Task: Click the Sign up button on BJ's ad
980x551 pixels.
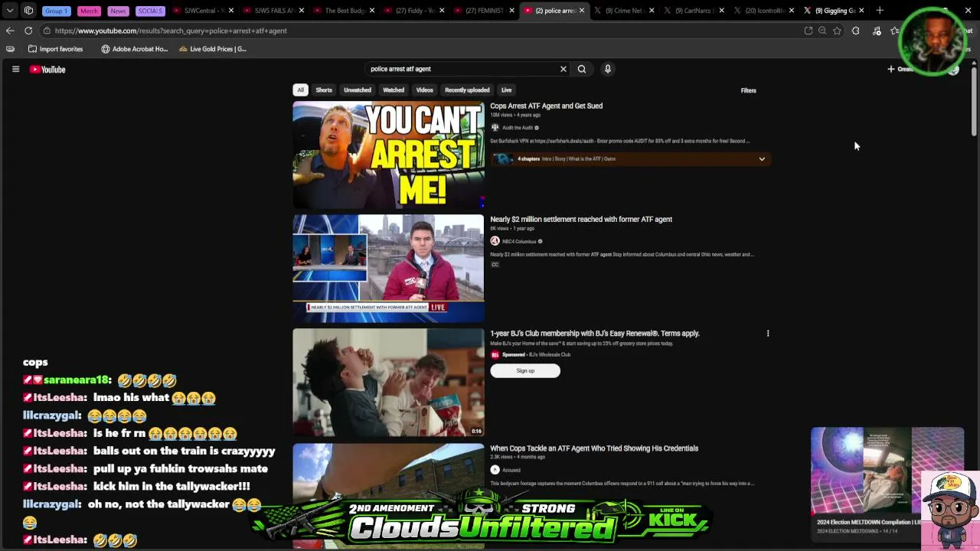Action: coord(525,371)
